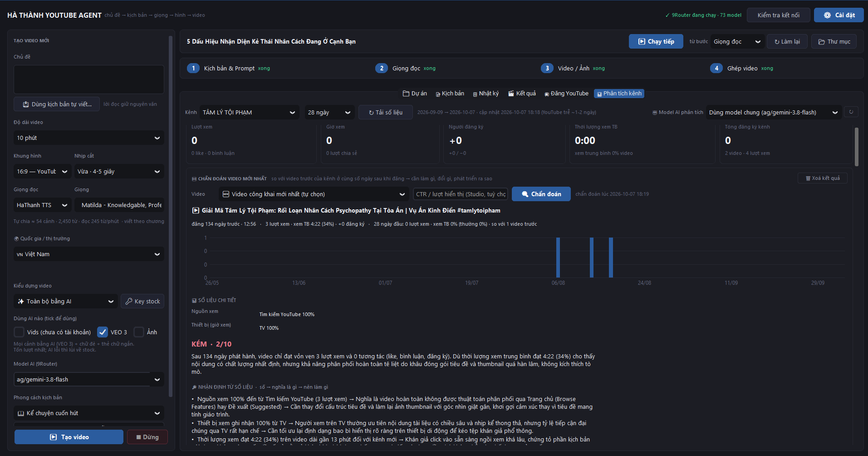Click the Thư mục folder button
The width and height of the screenshot is (868, 456).
click(x=834, y=41)
